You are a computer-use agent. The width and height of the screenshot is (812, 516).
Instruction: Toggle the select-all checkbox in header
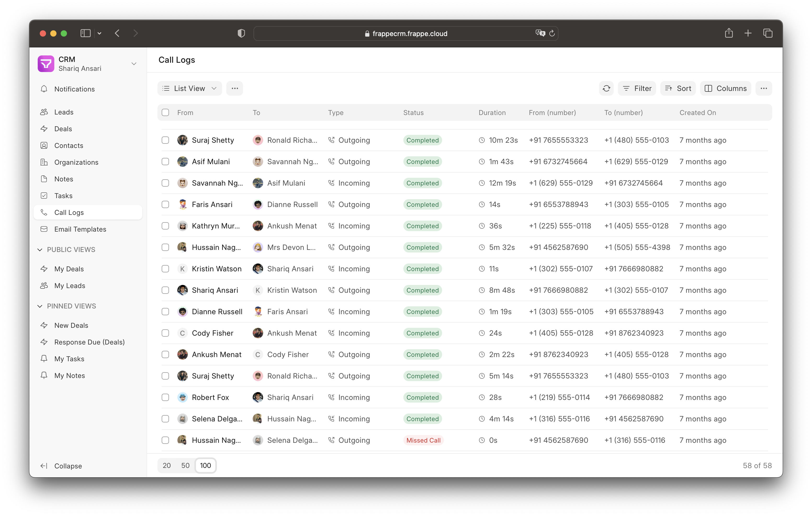tap(165, 113)
